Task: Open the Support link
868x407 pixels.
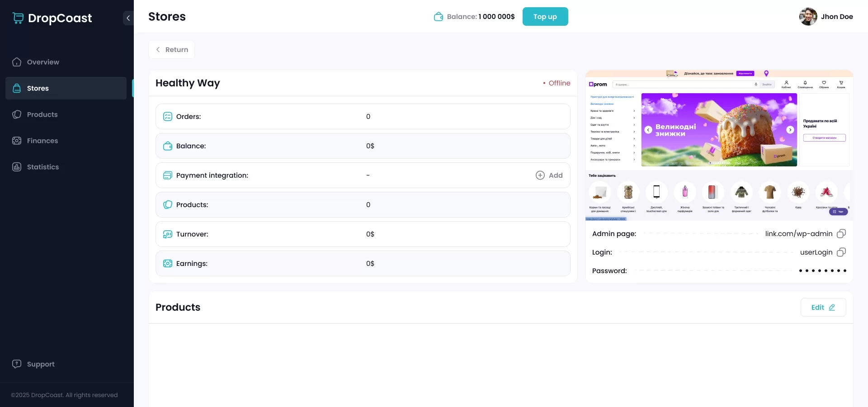Action: point(40,364)
